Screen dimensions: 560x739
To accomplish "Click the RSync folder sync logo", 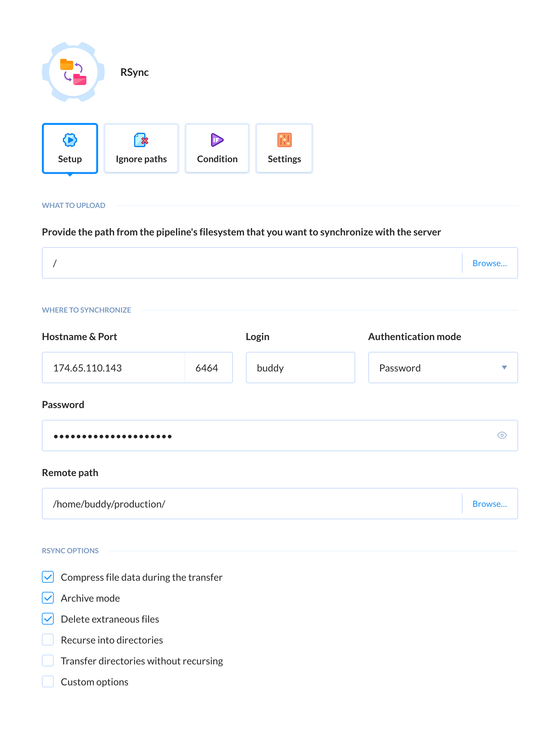I will coord(73,72).
